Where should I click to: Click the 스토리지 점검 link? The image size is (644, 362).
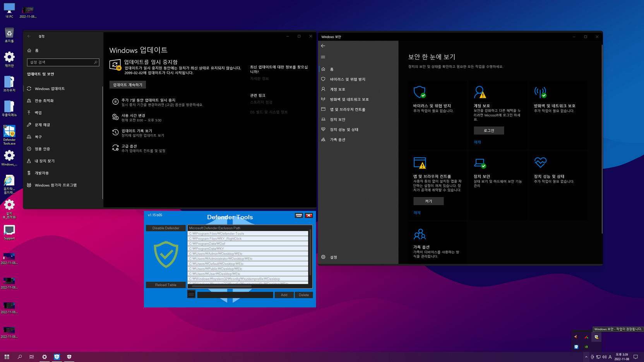tap(261, 102)
